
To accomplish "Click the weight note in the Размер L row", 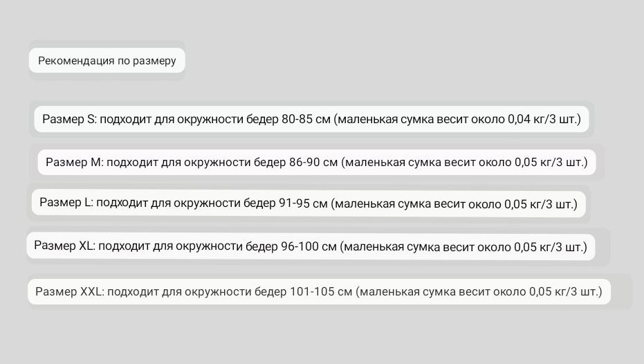I will click(454, 203).
